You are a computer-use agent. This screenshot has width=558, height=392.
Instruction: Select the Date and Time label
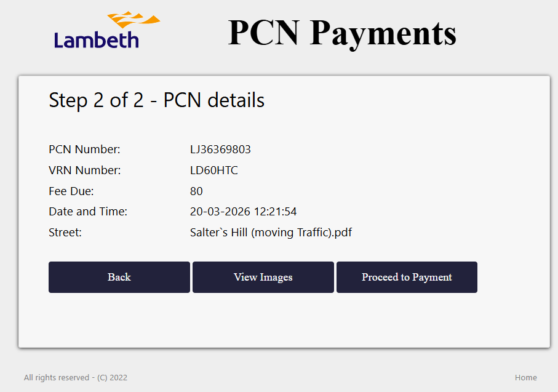(87, 212)
